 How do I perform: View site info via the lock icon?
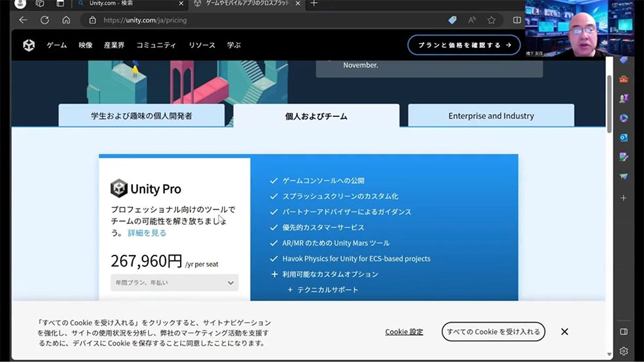pyautogui.click(x=93, y=20)
